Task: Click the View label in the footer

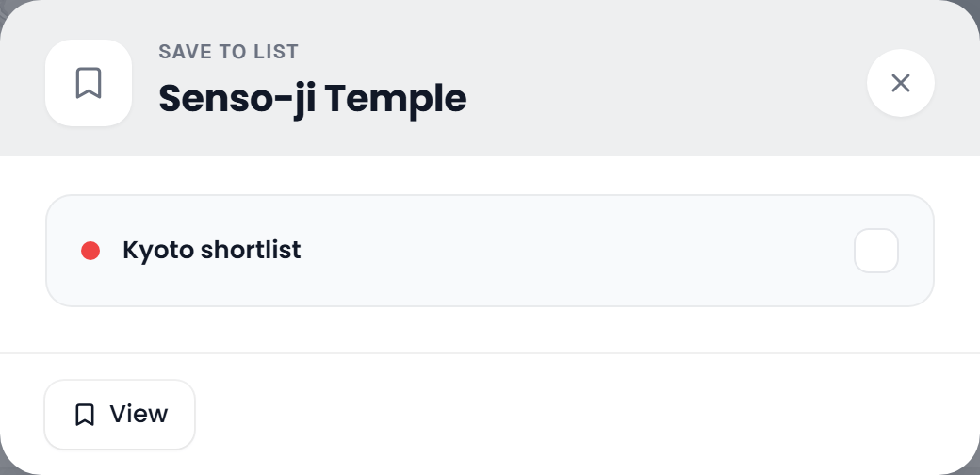Action: click(139, 414)
